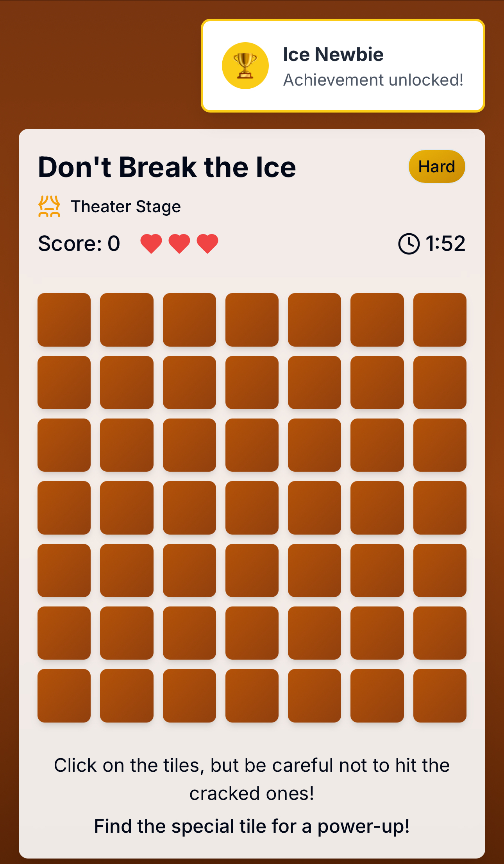Click the Score: 0 label
The height and width of the screenshot is (864, 504).
click(79, 244)
